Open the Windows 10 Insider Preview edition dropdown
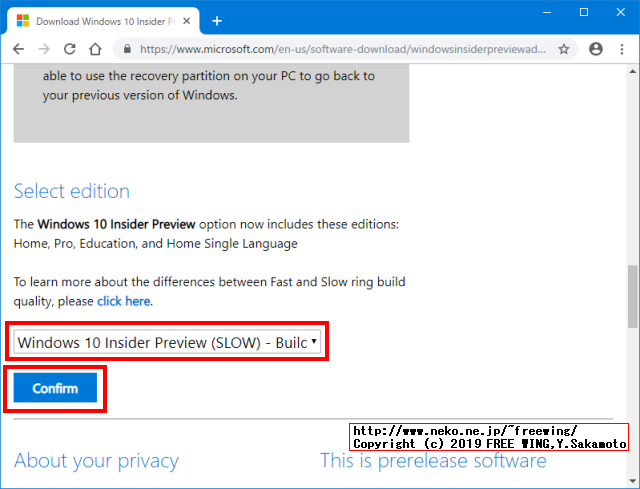Image resolution: width=640 pixels, height=489 pixels. [x=167, y=342]
